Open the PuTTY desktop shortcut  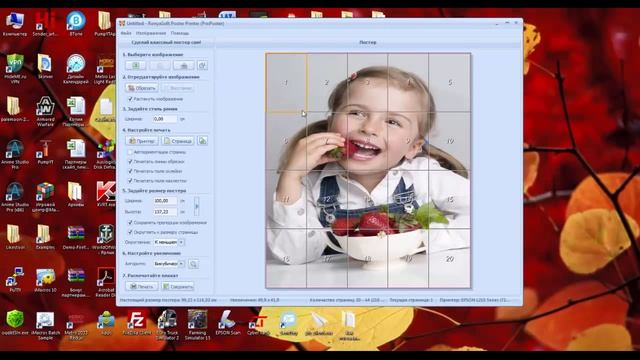15,279
